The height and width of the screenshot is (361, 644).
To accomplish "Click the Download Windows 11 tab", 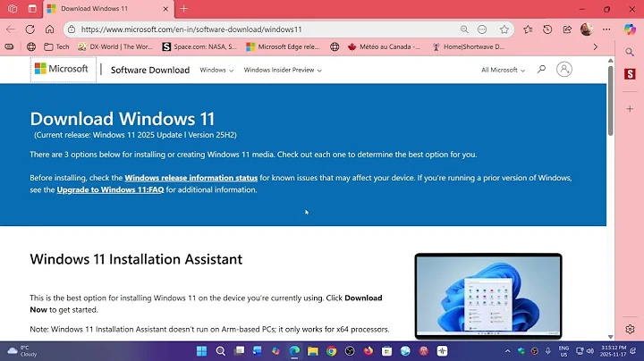I will point(106,9).
